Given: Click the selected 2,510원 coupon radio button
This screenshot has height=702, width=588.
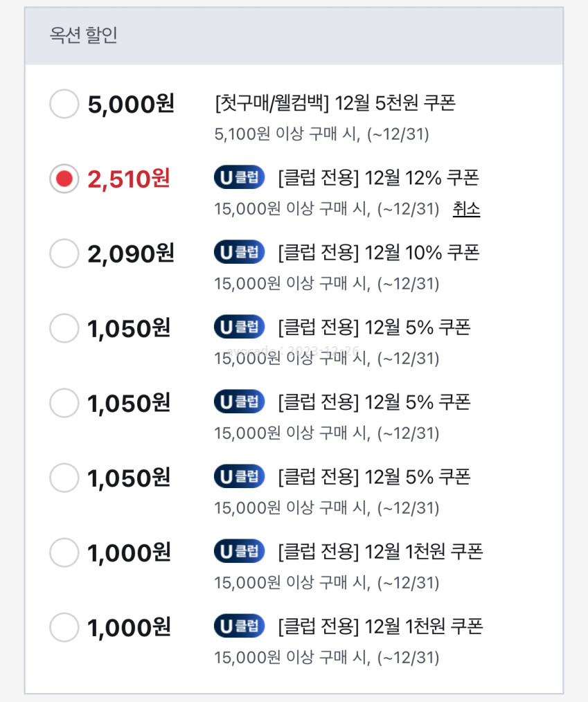Looking at the screenshot, I should [x=64, y=179].
